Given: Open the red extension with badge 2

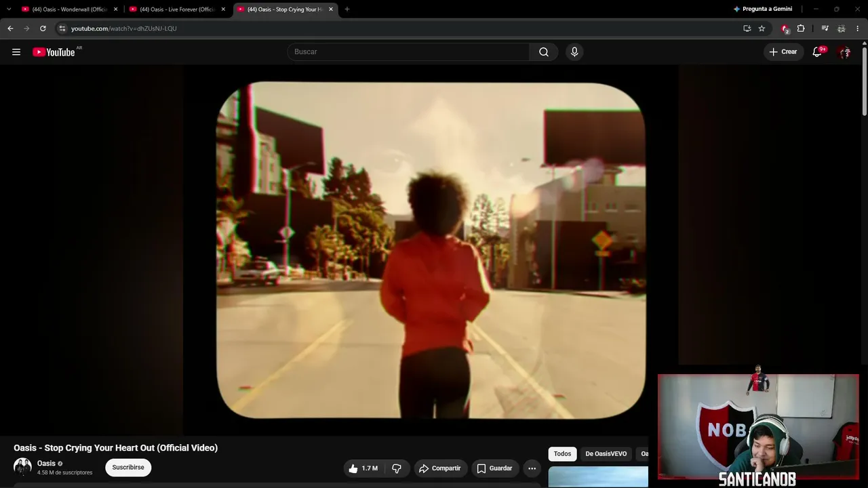Looking at the screenshot, I should point(785,28).
